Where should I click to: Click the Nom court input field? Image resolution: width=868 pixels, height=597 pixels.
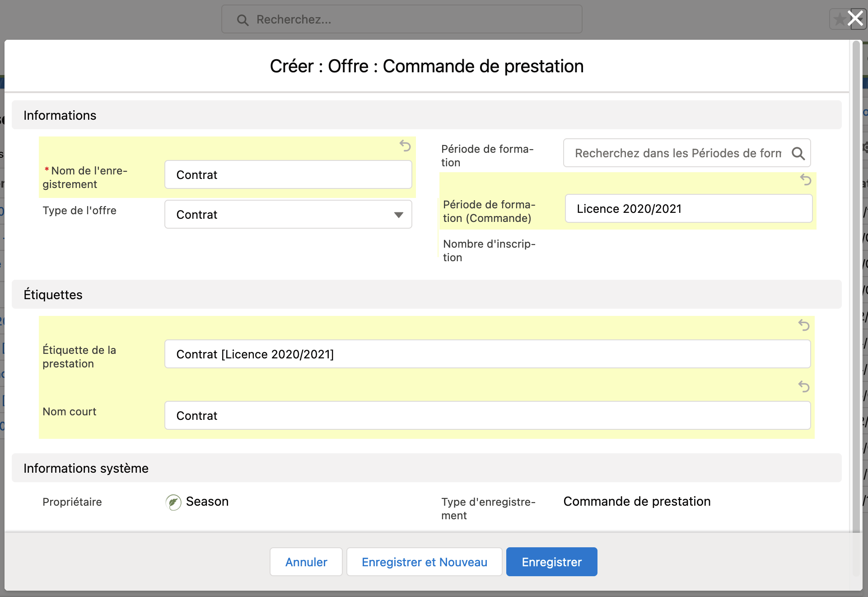[487, 416]
